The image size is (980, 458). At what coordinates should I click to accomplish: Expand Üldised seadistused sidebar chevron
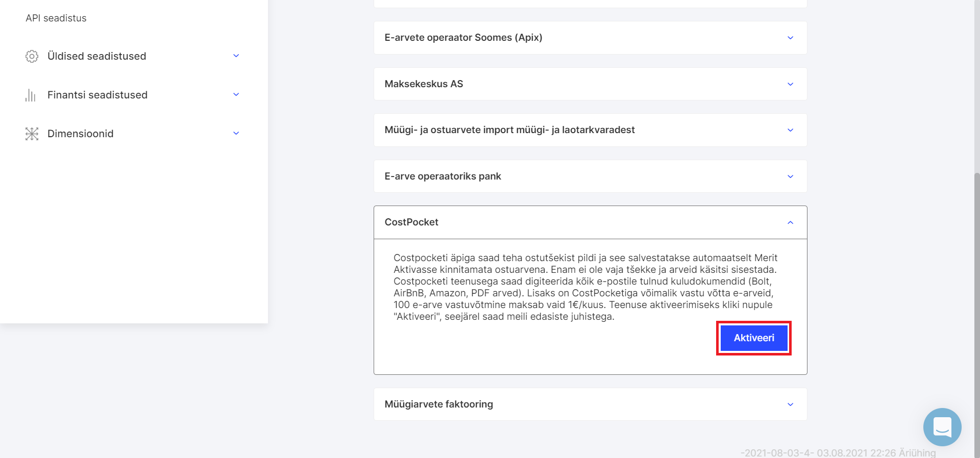pyautogui.click(x=236, y=56)
